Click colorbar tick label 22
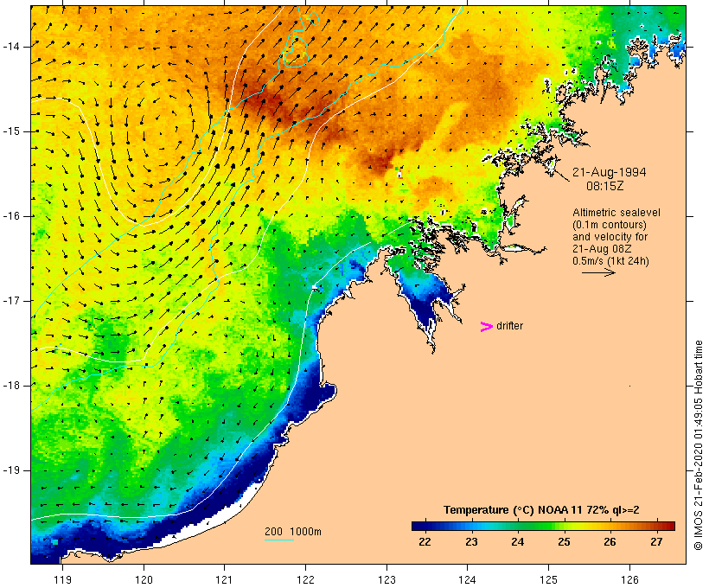 pos(425,541)
